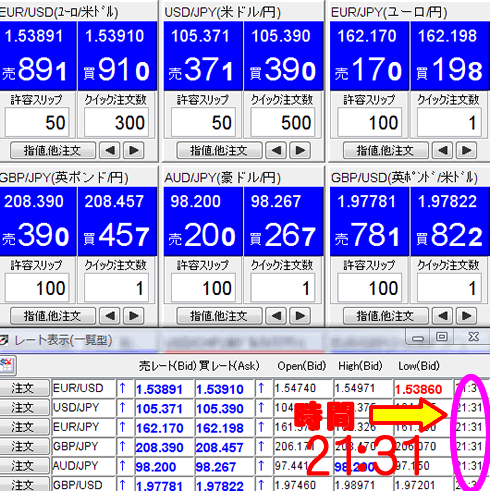Edit GBP/JPY quick order quantity field
Screen dimensions: 490x491
pos(116,287)
